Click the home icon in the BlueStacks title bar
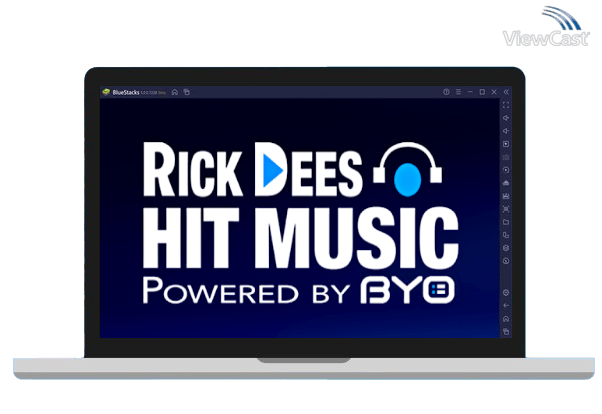The image size is (602, 414). pos(175,92)
